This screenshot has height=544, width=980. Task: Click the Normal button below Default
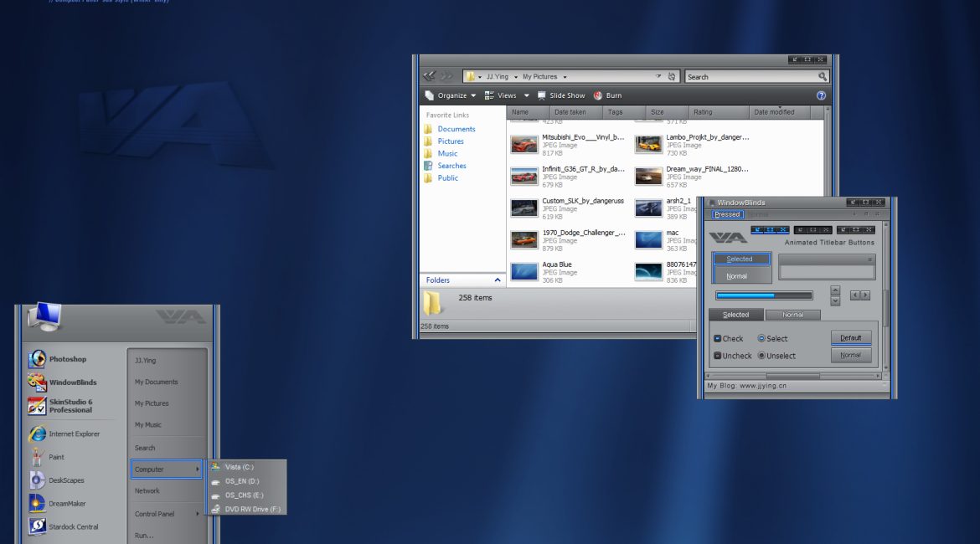(851, 356)
